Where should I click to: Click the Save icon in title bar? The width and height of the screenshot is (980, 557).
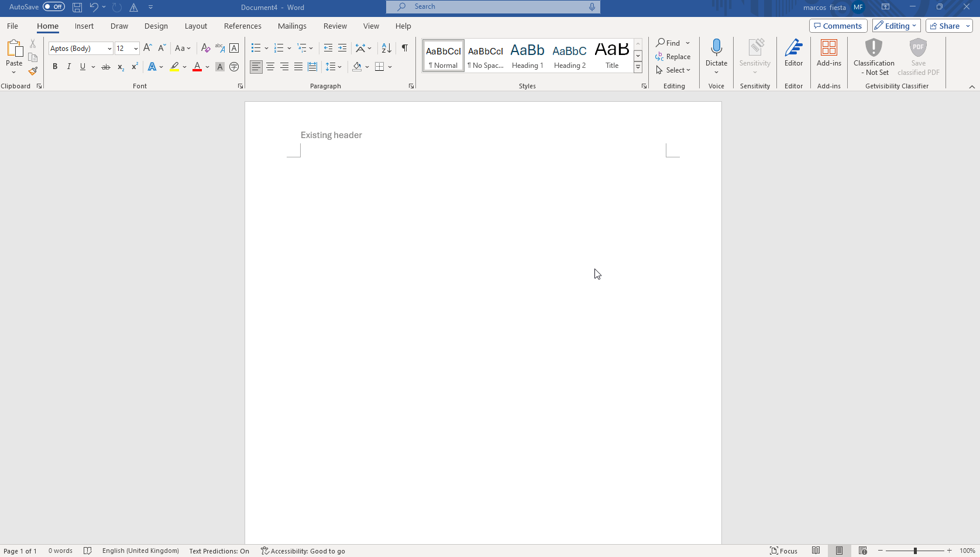(x=77, y=7)
